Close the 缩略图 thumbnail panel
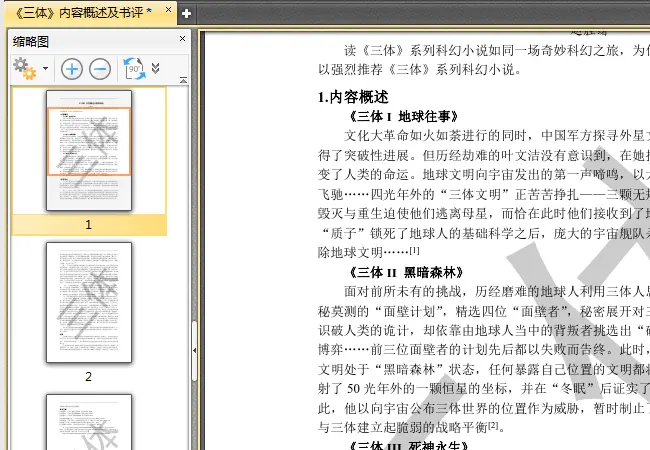The height and width of the screenshot is (450, 650). click(182, 39)
